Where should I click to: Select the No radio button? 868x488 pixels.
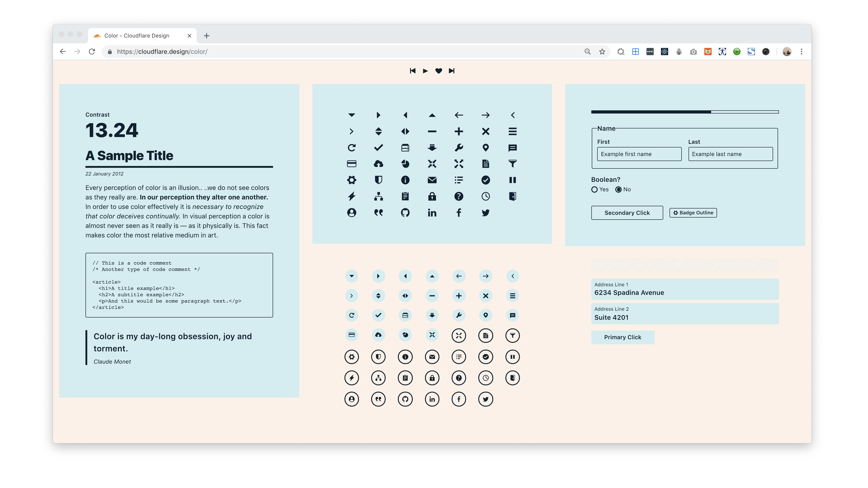618,190
